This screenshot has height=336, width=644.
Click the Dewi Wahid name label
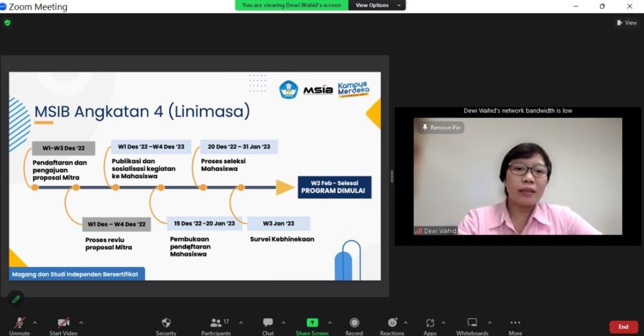[440, 231]
